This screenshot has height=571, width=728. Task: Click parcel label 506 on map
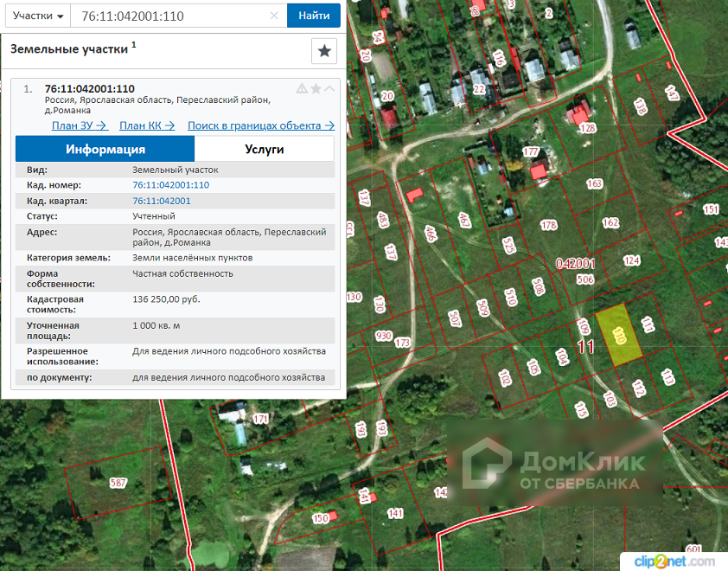click(x=585, y=279)
